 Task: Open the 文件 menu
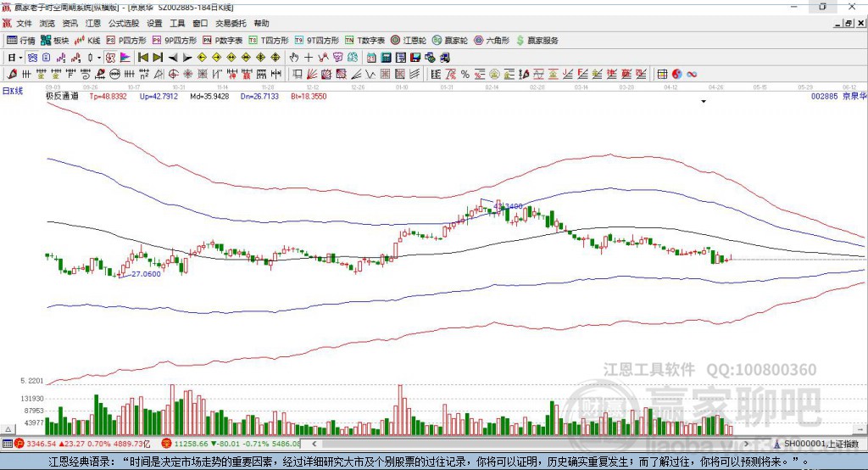point(24,23)
